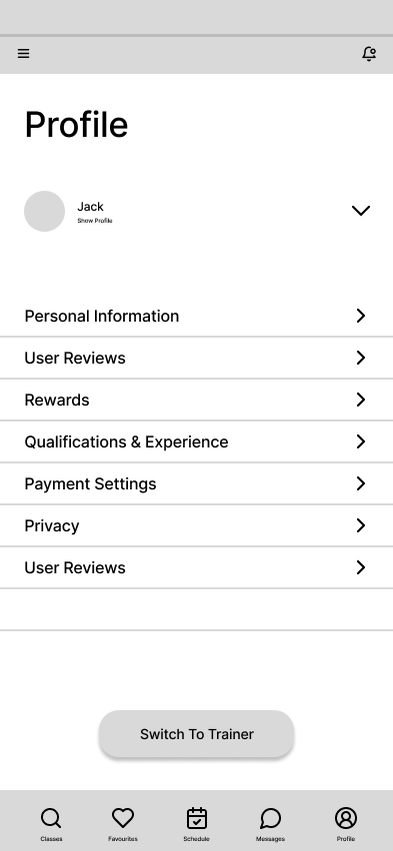Click the Switch To Trainer button
The width and height of the screenshot is (393, 851).
[x=196, y=734]
